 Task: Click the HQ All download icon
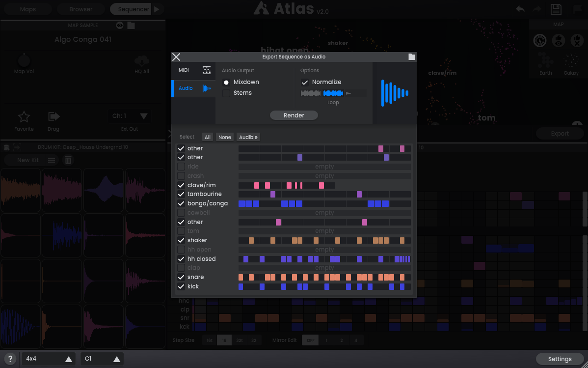[141, 61]
